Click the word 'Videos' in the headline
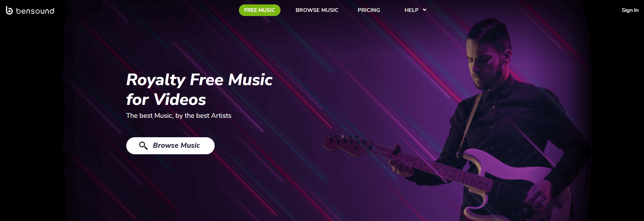This screenshot has height=221, width=644. [180, 100]
